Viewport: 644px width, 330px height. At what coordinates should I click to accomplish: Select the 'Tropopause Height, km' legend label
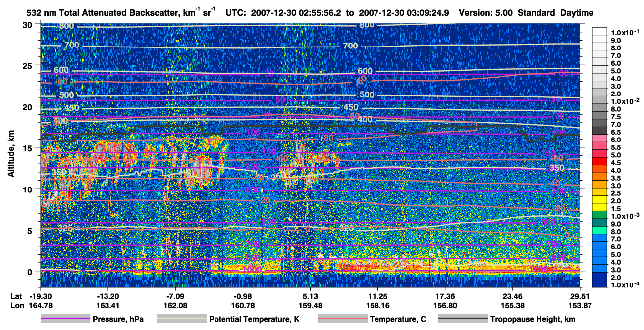[x=533, y=320]
